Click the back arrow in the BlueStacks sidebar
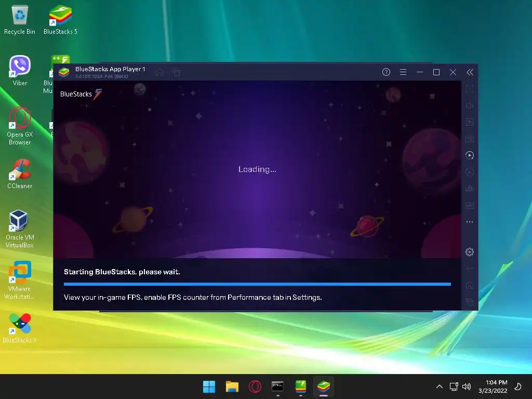Viewport: 532px width, 399px height. click(470, 269)
